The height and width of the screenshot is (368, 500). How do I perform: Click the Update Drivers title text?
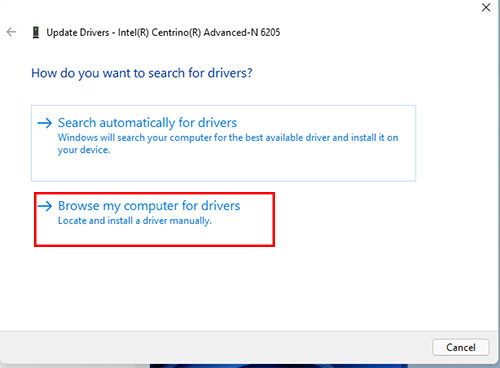click(163, 32)
